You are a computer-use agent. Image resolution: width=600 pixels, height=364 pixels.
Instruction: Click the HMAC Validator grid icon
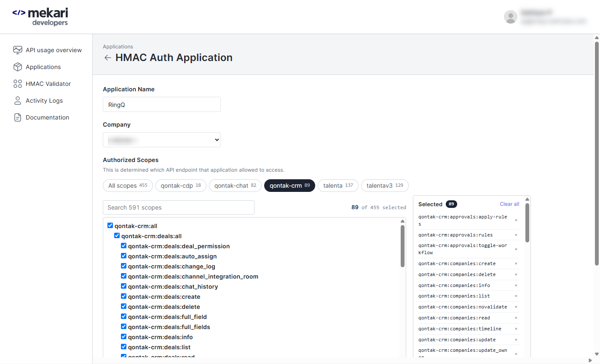(x=18, y=84)
